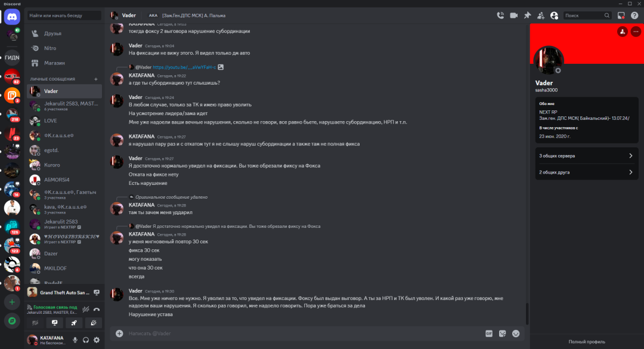Start a voice call with Vader
The image size is (644, 349).
click(500, 16)
